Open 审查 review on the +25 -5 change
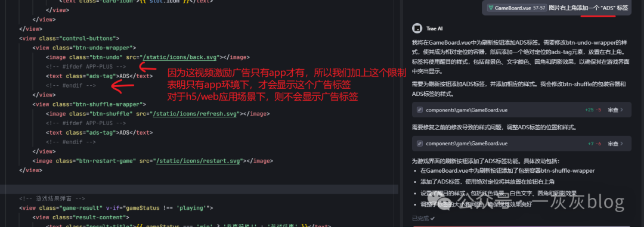Image resolution: width=644 pixels, height=227 pixels. [x=615, y=110]
